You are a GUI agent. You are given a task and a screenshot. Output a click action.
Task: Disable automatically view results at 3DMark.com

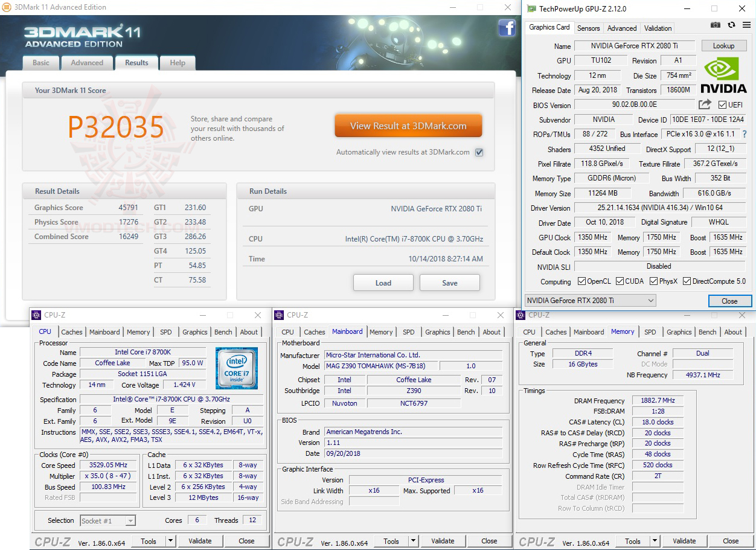[479, 152]
